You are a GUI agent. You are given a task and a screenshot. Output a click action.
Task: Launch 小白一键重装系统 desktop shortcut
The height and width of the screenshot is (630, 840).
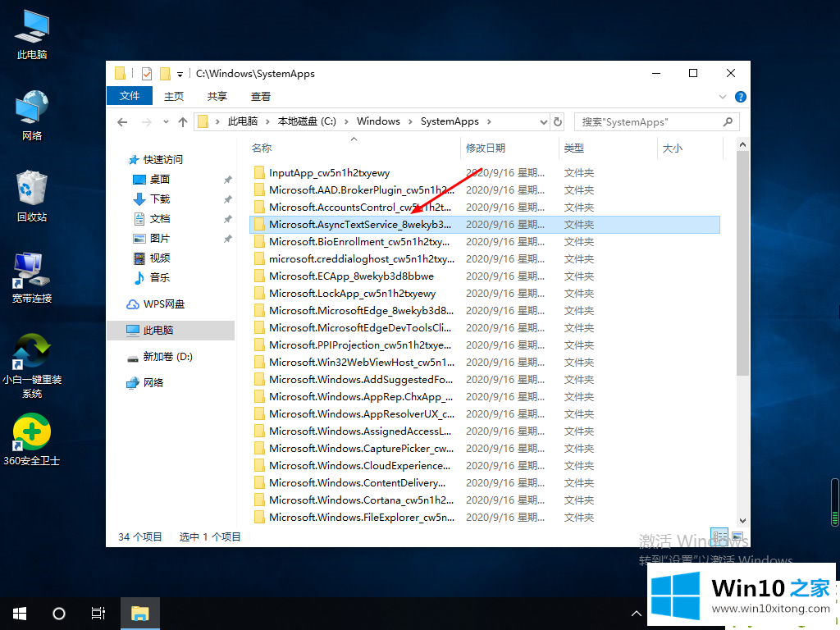32,366
